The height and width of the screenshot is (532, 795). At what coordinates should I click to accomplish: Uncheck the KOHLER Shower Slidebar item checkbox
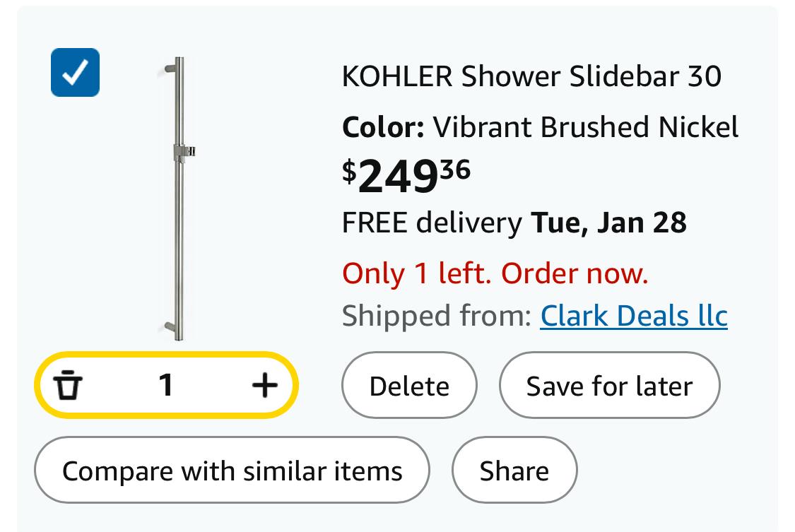click(x=75, y=72)
